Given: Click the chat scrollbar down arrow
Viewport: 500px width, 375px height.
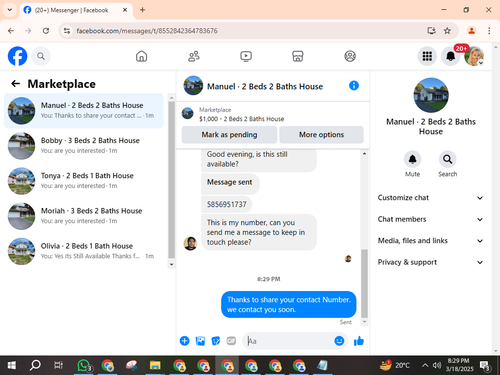Looking at the screenshot, I should pyautogui.click(x=364, y=322).
